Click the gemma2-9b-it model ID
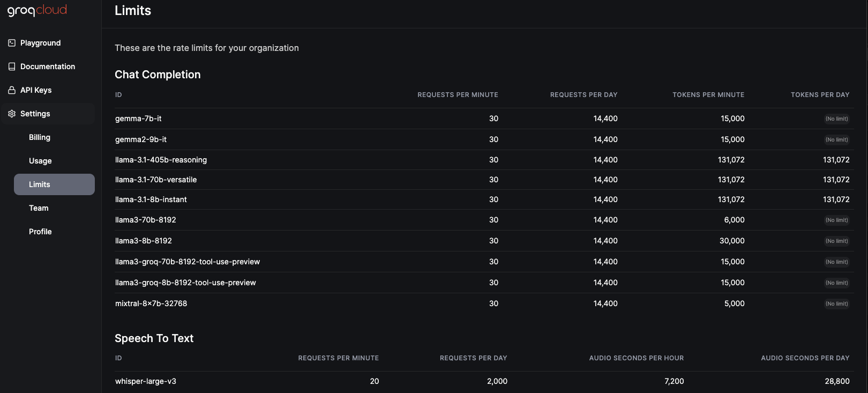868x393 pixels. [141, 139]
